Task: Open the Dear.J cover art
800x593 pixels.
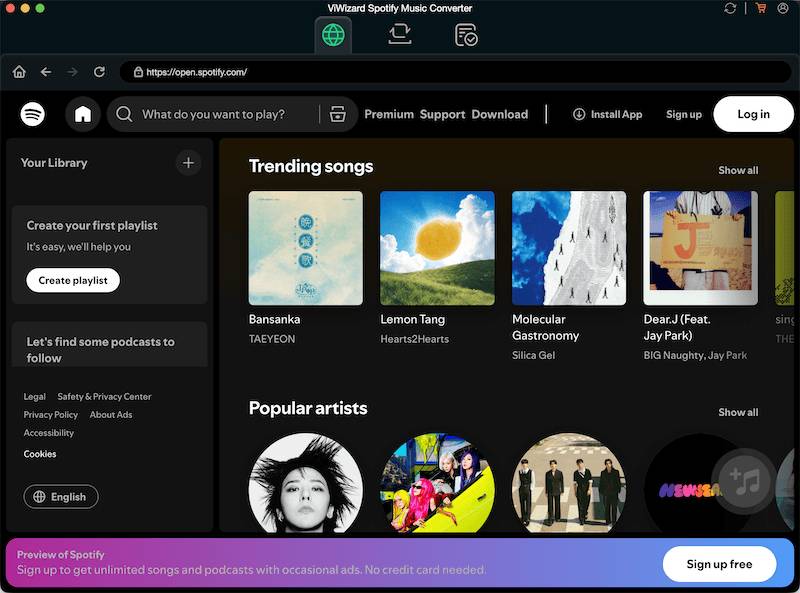Action: coord(701,248)
